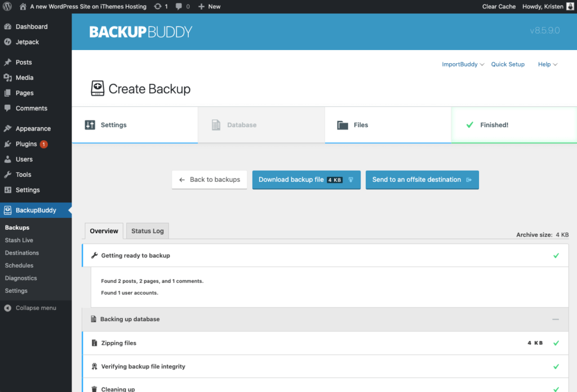Open the Database step tab
This screenshot has height=392, width=577.
click(261, 125)
